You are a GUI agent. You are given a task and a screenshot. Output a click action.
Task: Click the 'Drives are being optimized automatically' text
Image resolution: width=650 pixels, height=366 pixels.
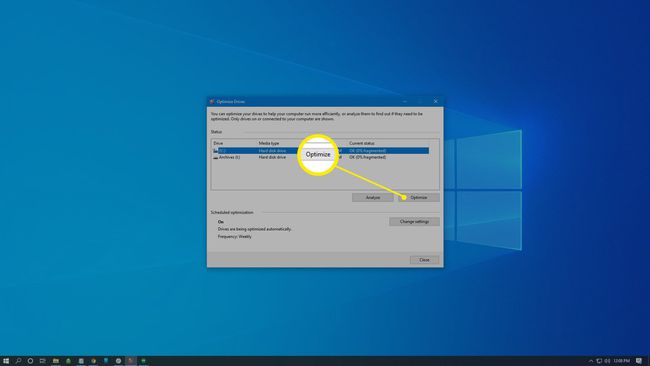255,229
